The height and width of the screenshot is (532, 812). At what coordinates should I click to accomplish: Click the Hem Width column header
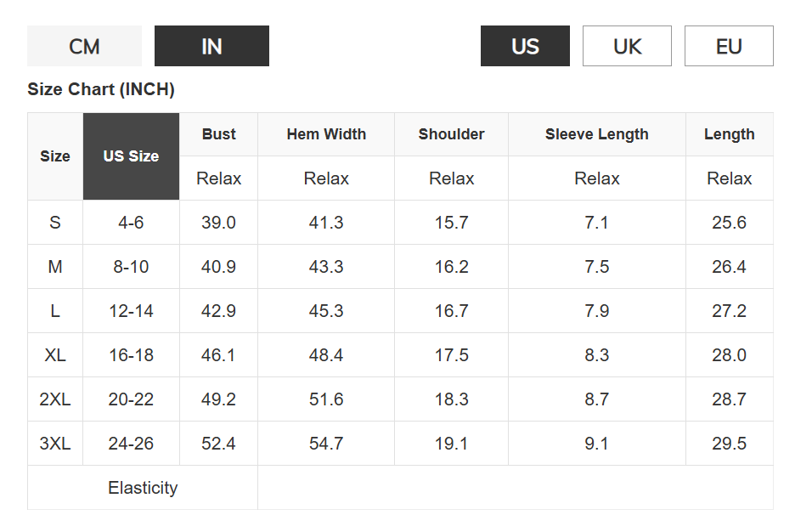click(326, 134)
